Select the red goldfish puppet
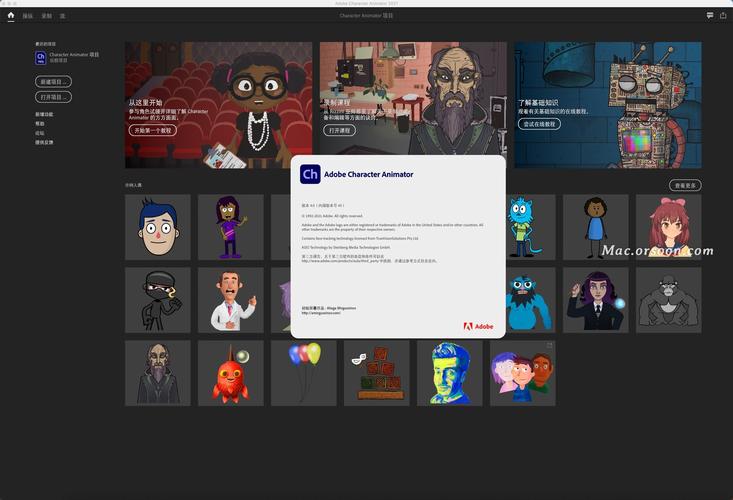The height and width of the screenshot is (500, 733). point(230,373)
